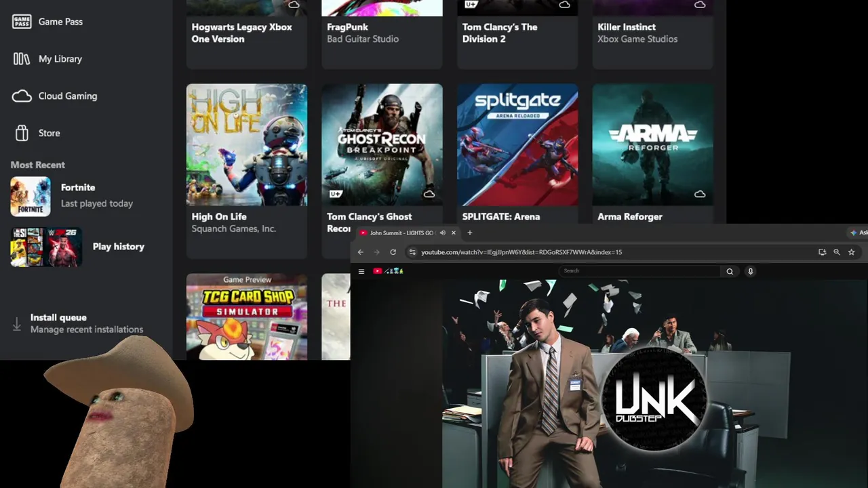
Task: Click Tom Clancy's The Division 2 title
Action: [500, 33]
